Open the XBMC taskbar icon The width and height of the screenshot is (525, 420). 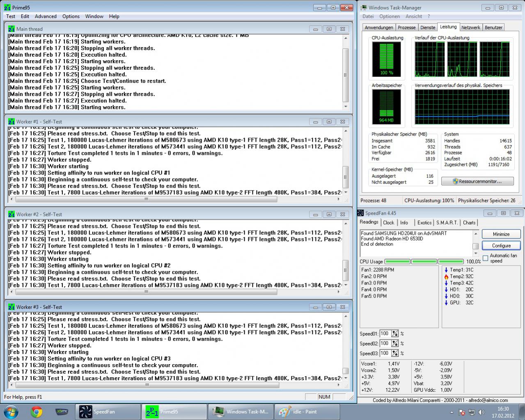point(62,412)
